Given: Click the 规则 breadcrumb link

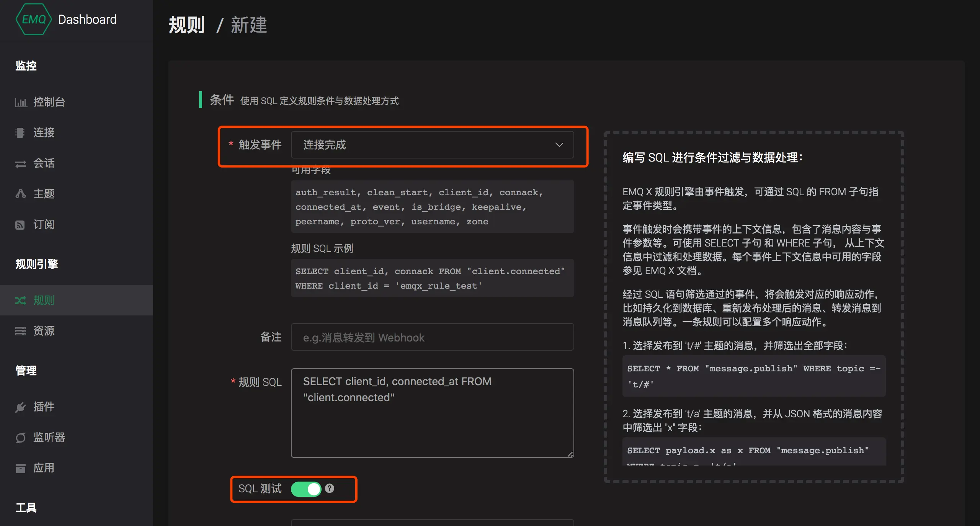Looking at the screenshot, I should (x=187, y=25).
